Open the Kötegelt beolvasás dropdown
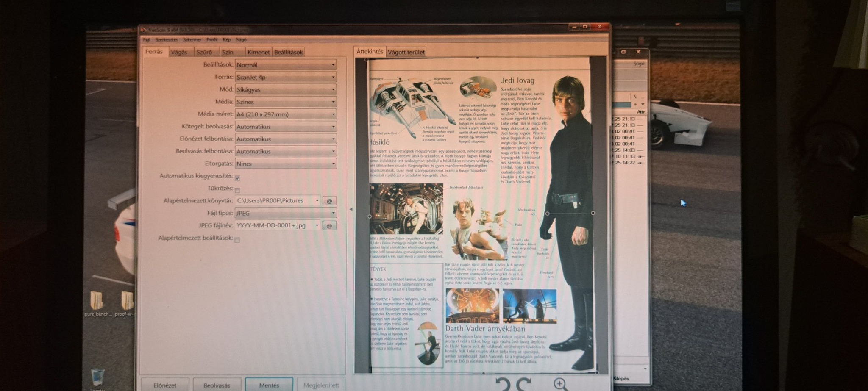The image size is (868, 391). 286,126
